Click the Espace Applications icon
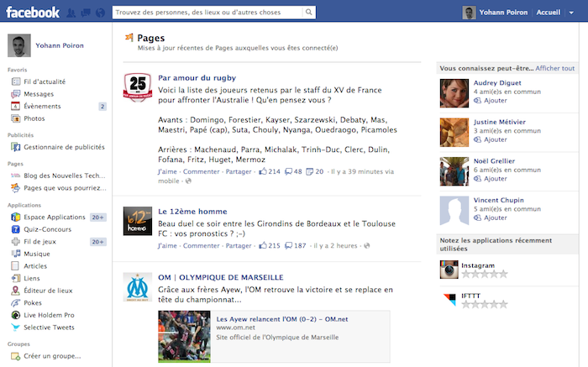 (x=16, y=217)
